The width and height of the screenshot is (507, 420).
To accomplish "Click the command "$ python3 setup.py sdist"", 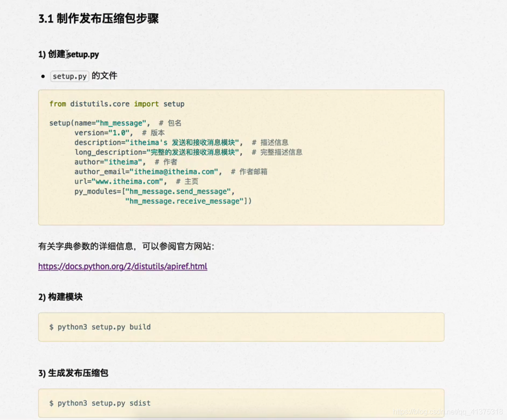I will (x=100, y=403).
